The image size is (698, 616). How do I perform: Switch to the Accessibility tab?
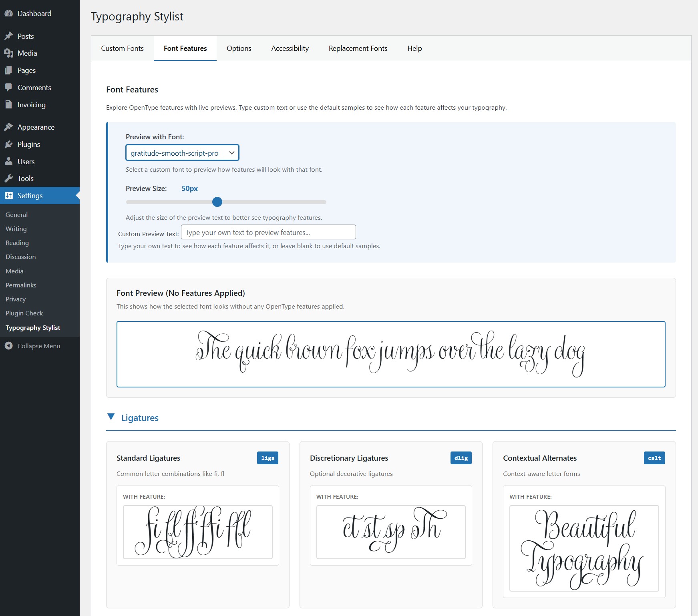pyautogui.click(x=290, y=48)
